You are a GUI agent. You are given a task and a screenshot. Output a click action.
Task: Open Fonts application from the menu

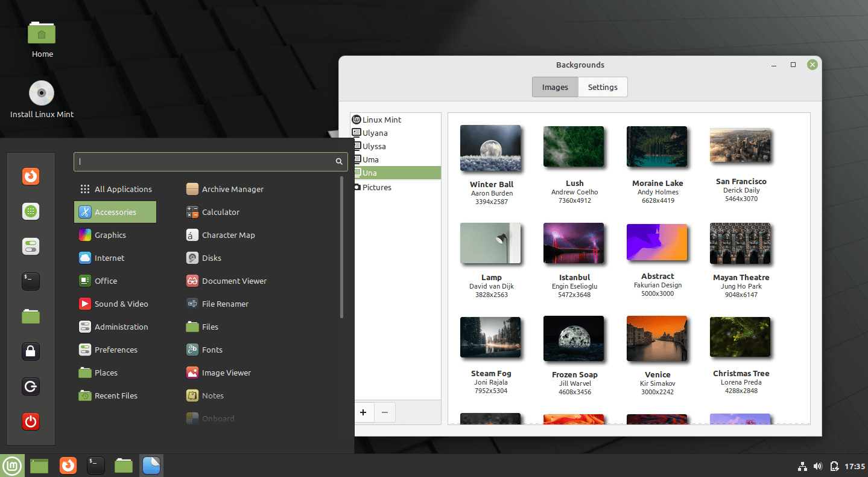coord(204,350)
